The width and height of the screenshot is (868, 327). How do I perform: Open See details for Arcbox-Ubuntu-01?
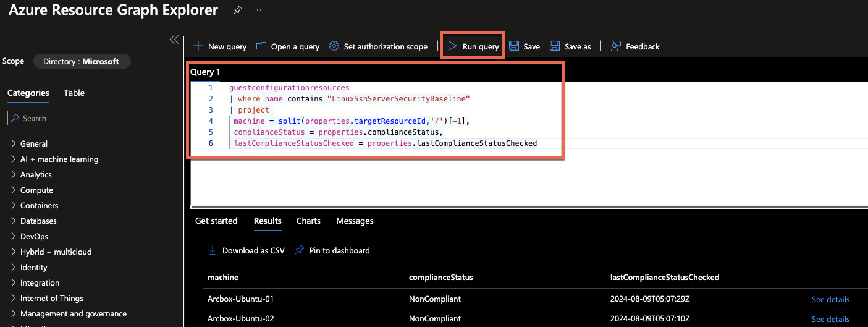tap(830, 299)
